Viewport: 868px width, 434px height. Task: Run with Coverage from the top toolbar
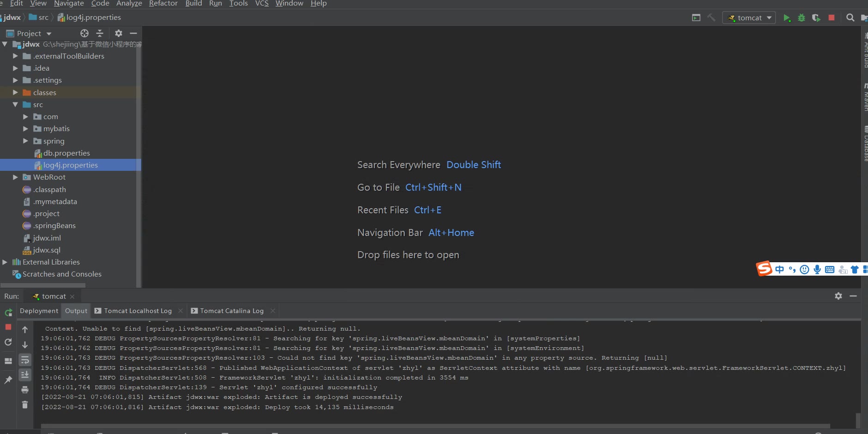tap(816, 18)
